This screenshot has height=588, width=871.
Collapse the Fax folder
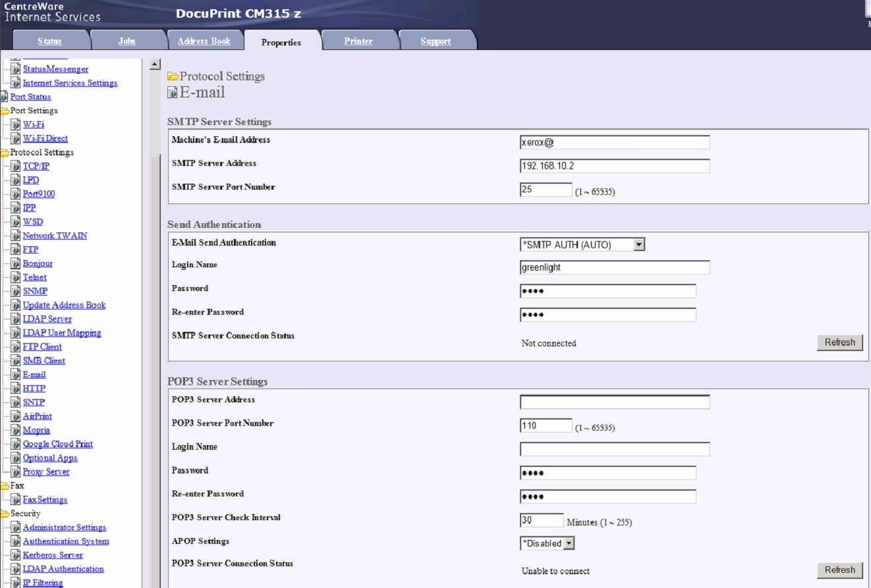tap(5, 486)
